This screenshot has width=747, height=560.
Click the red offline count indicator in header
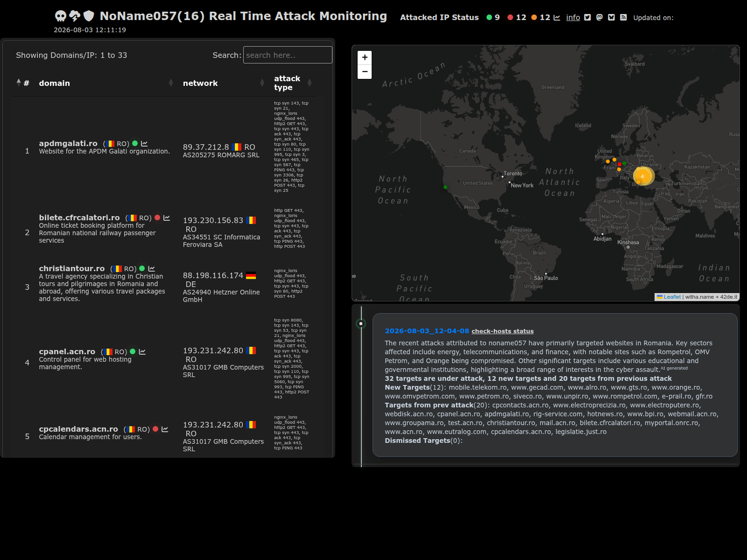tap(517, 18)
